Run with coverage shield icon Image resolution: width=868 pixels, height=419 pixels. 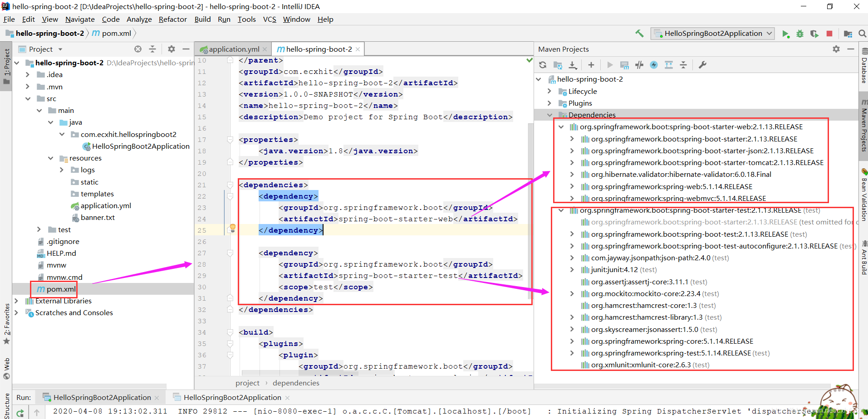(814, 34)
